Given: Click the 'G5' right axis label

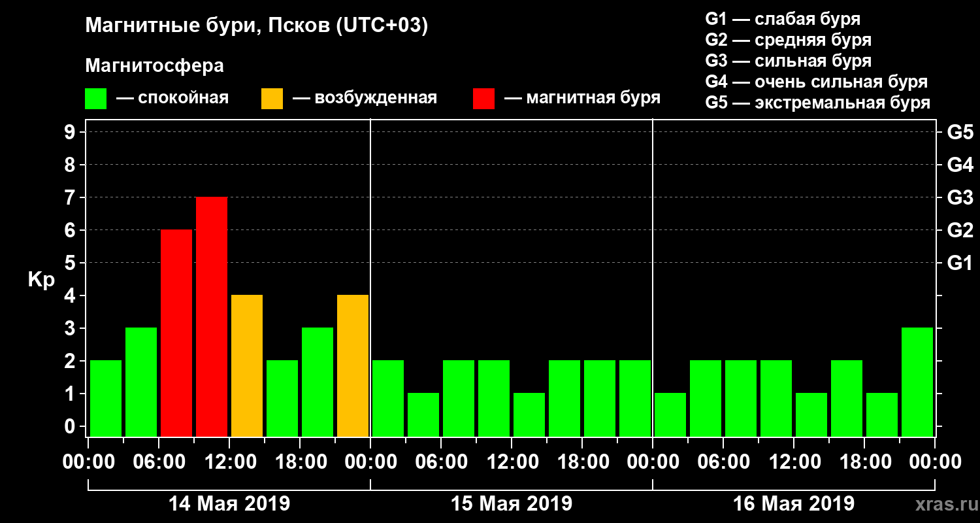Looking at the screenshot, I should [960, 132].
